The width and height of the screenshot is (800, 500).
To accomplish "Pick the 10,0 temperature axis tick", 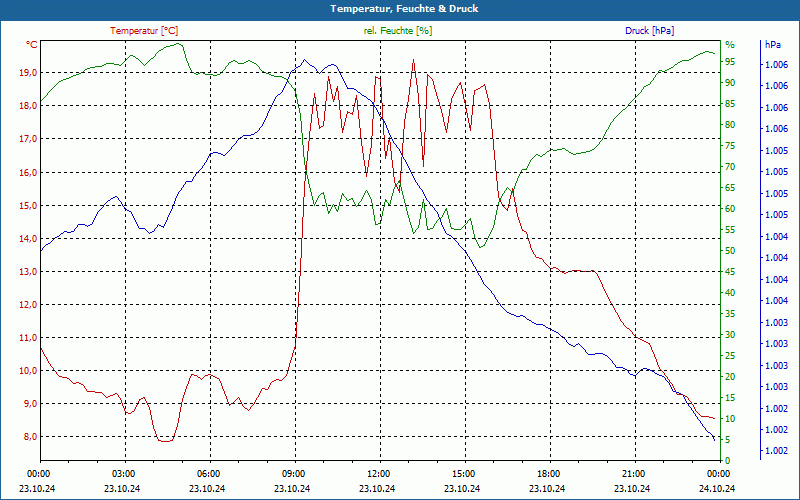I will coord(28,370).
